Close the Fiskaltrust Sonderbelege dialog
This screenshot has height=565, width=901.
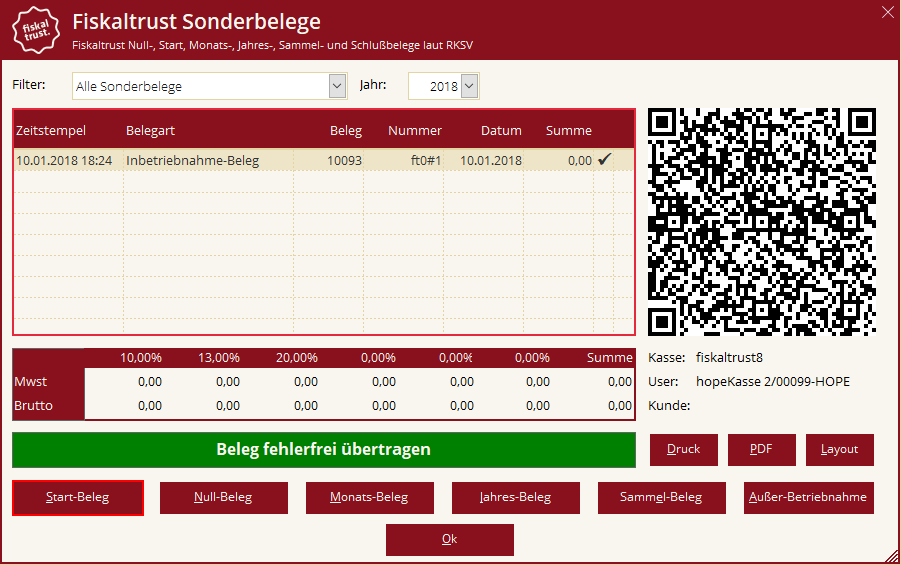(x=888, y=12)
